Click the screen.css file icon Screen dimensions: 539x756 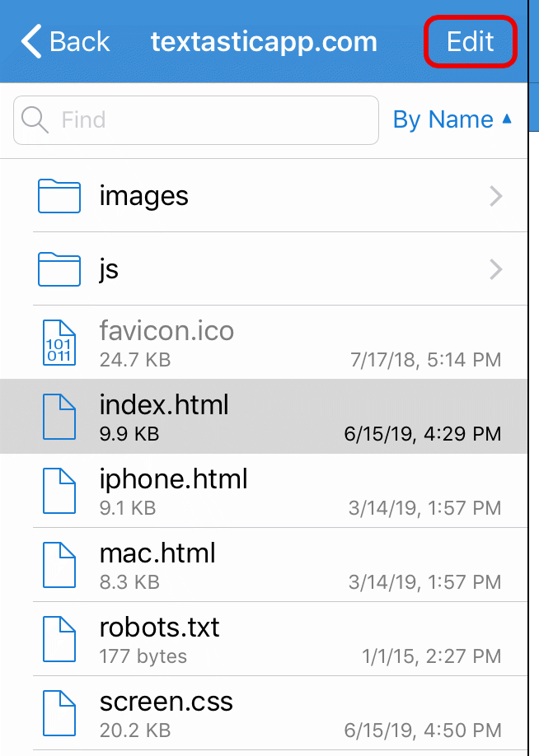pyautogui.click(x=59, y=713)
